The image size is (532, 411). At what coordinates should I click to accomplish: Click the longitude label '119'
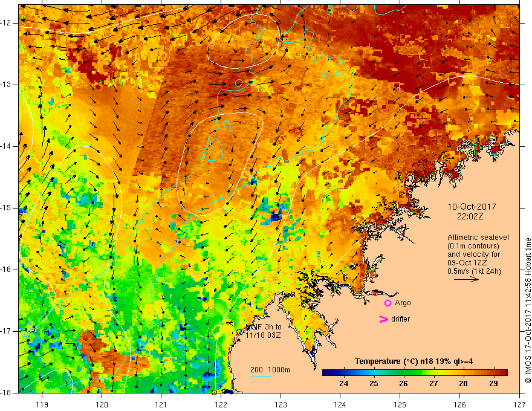pyautogui.click(x=42, y=404)
